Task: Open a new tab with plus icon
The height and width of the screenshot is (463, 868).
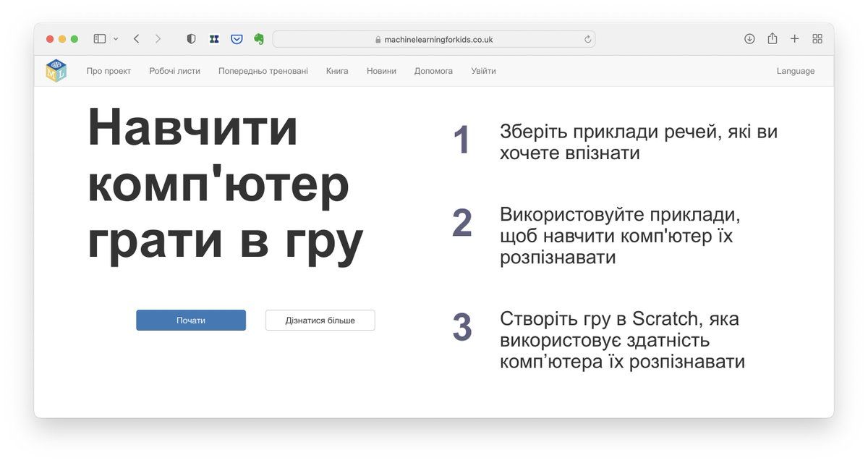Action: coord(794,39)
